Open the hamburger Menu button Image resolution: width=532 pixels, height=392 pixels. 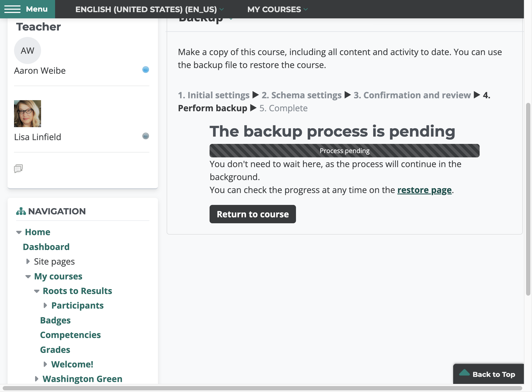click(27, 9)
